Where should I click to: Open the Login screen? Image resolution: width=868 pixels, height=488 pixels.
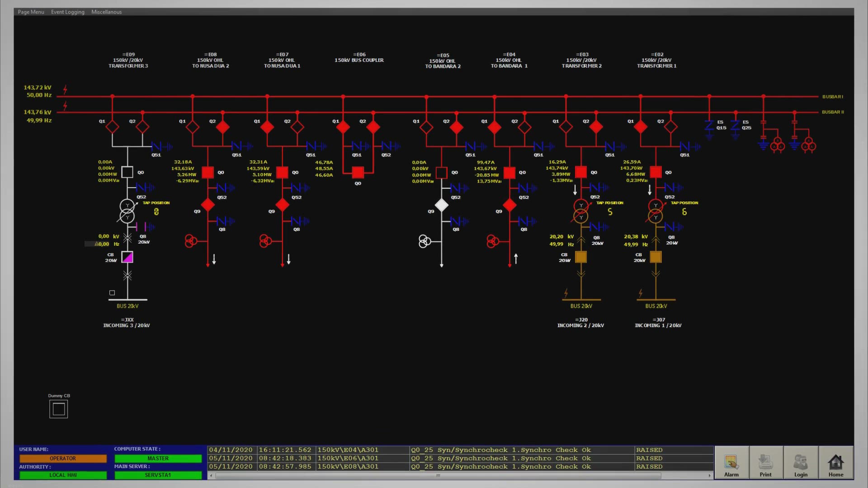[x=801, y=463]
